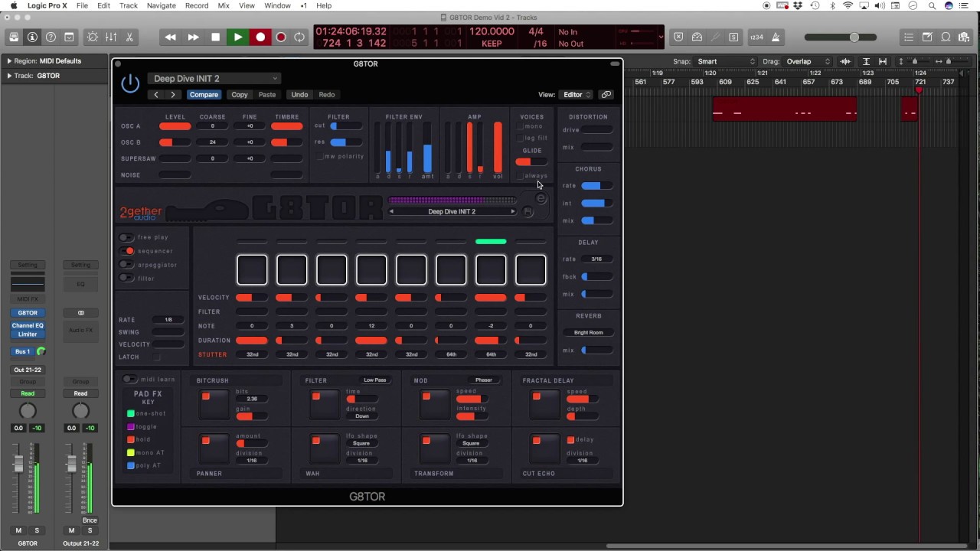Open the Snap mode dropdown
This screenshot has width=980, height=551.
click(726, 61)
